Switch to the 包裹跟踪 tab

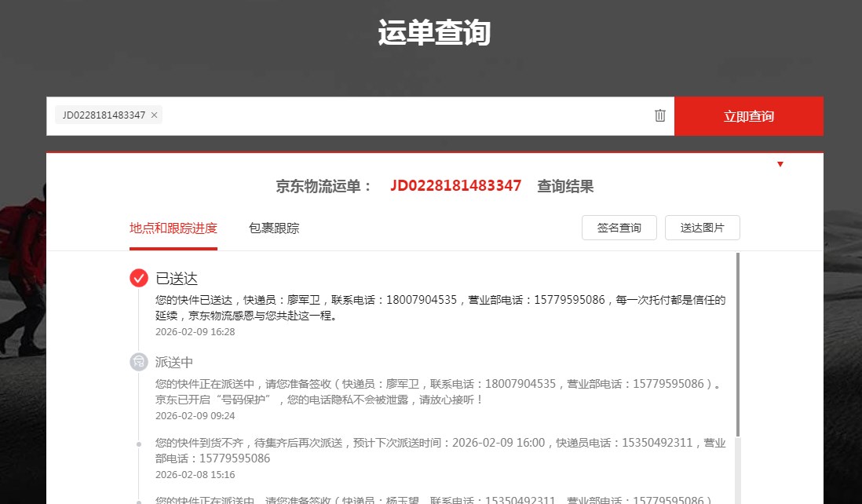[x=273, y=228]
